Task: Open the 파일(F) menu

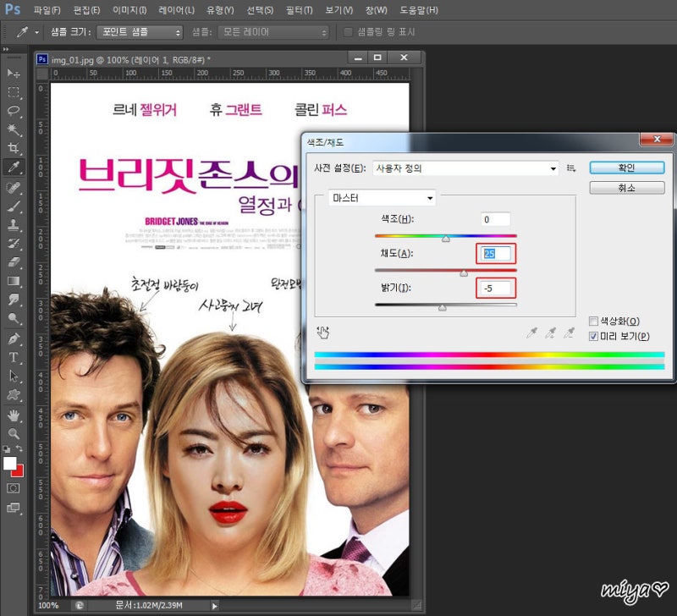Action: coord(47,10)
